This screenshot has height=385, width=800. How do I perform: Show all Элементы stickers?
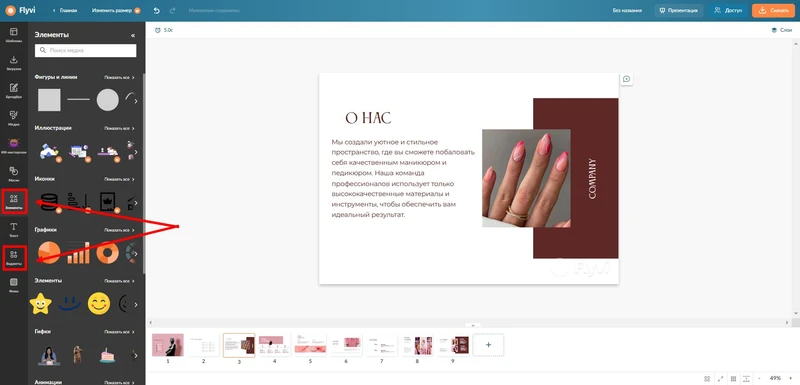pos(119,281)
